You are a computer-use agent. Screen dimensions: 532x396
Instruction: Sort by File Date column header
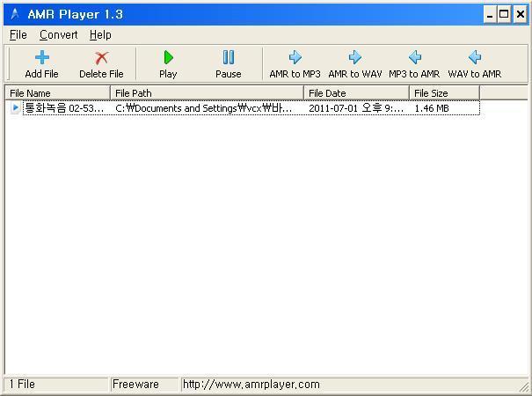click(x=357, y=93)
